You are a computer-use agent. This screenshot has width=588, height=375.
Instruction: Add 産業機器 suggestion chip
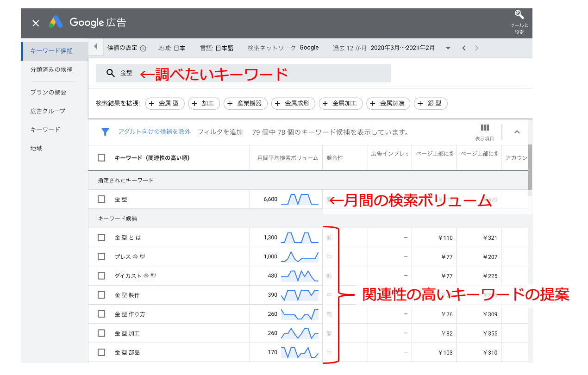coord(245,104)
